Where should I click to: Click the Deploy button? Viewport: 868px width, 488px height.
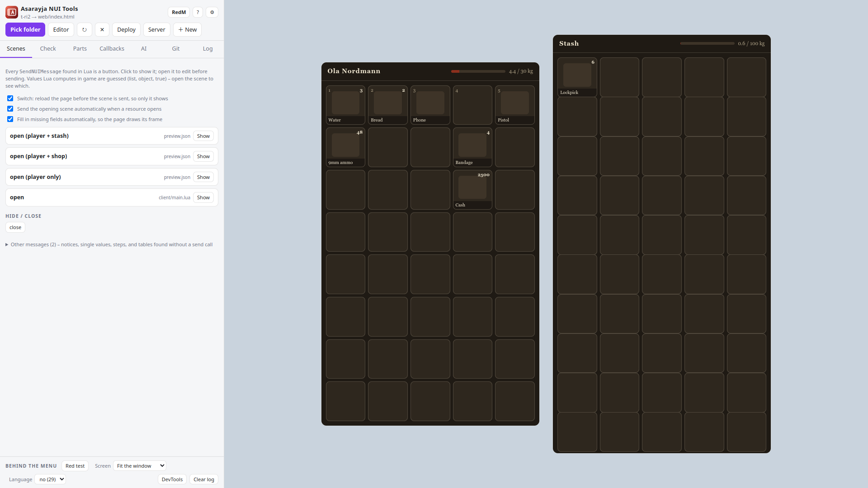[x=126, y=30]
